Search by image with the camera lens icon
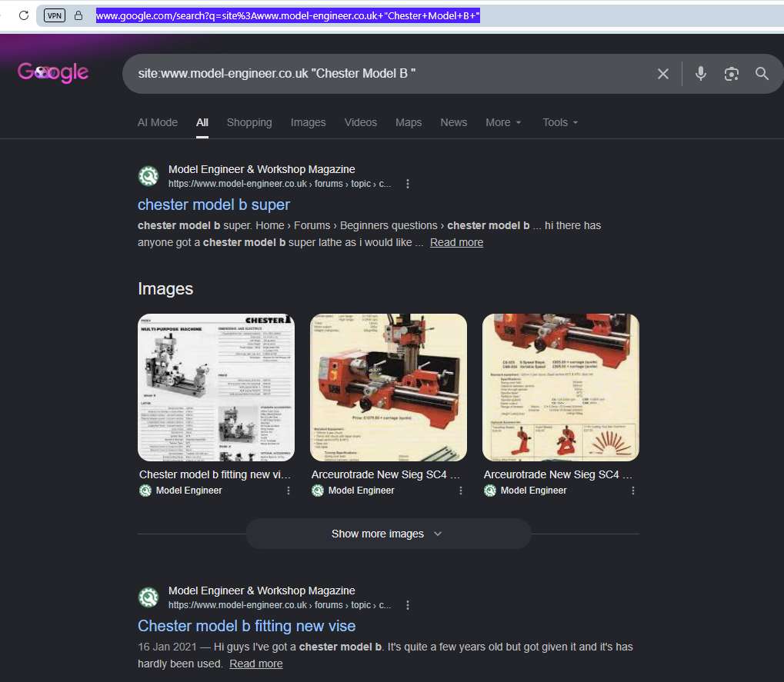Screen dimensions: 784x682 pos(731,74)
